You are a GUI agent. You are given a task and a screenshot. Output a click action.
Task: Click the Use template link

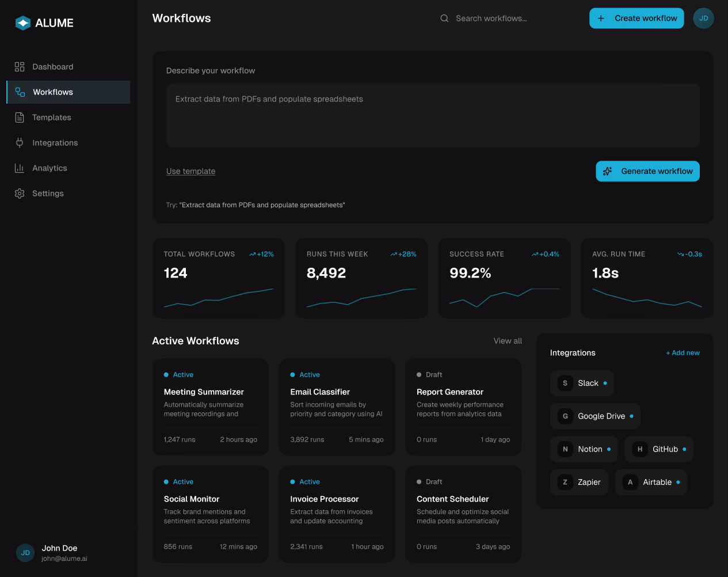[190, 171]
